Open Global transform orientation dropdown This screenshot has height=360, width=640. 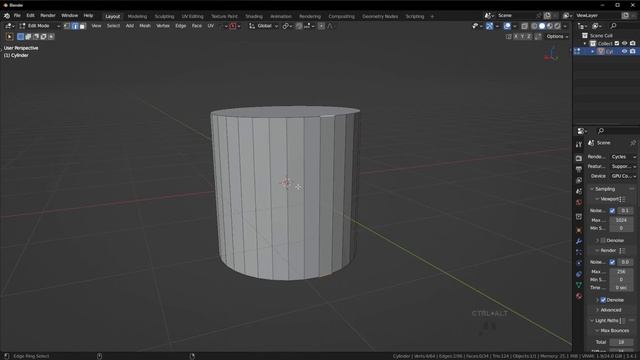[263, 26]
